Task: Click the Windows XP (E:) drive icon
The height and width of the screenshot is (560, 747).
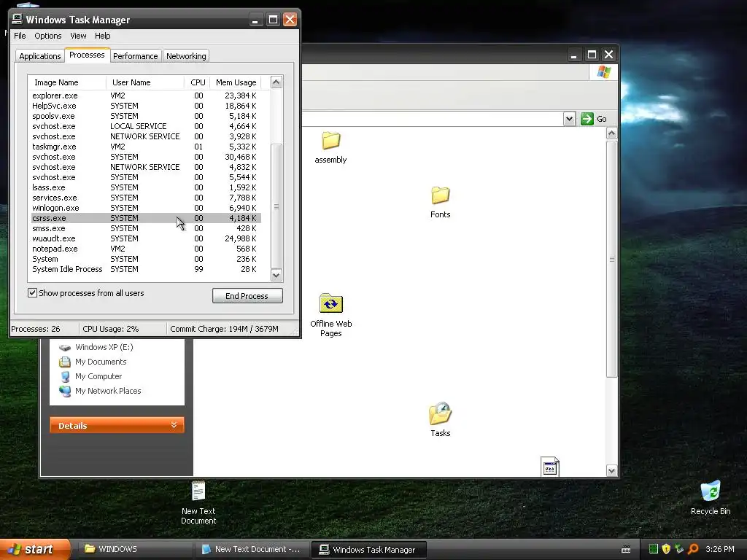Action: click(x=65, y=347)
